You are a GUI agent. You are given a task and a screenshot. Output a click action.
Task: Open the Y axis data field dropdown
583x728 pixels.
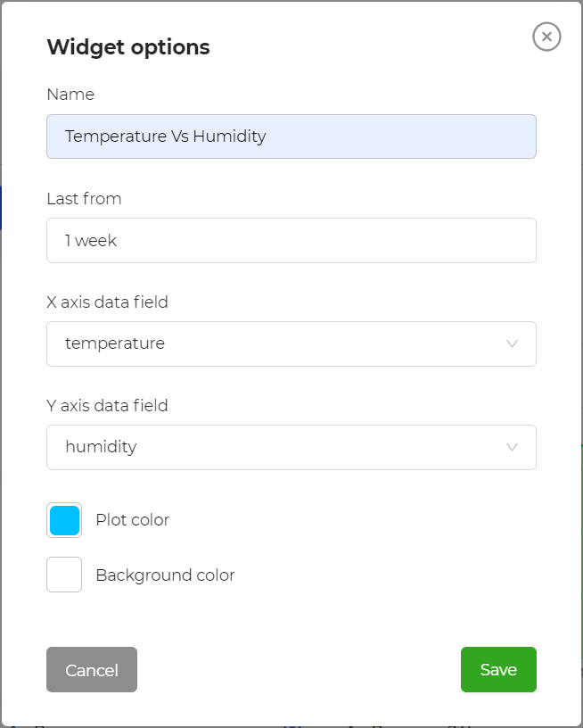291,447
